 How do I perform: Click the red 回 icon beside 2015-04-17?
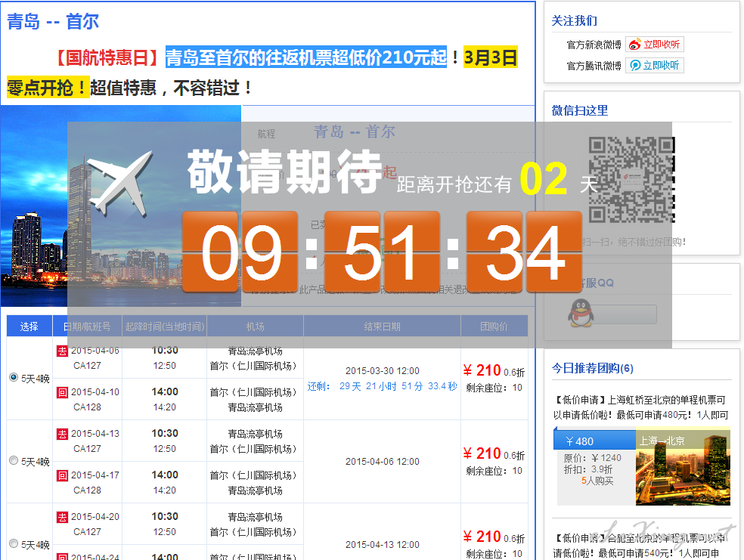click(62, 475)
